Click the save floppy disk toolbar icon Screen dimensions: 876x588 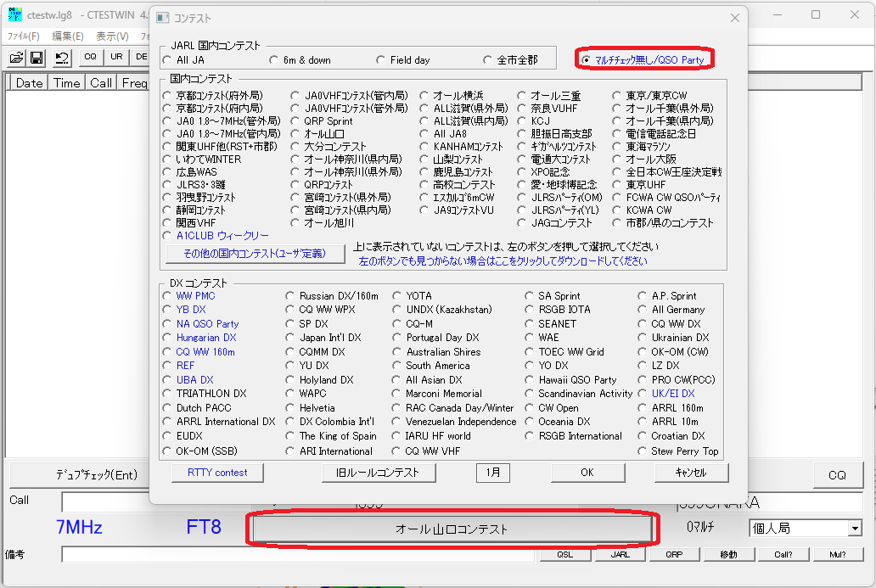pos(36,58)
